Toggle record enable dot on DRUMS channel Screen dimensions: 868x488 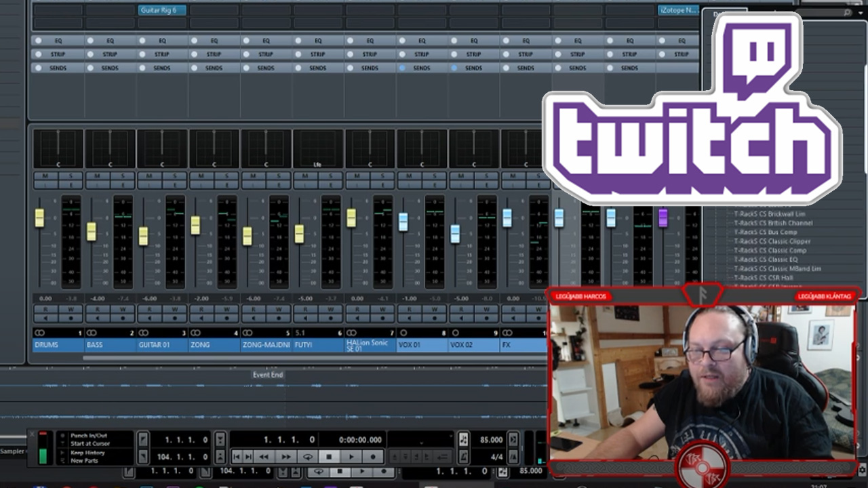coord(71,318)
